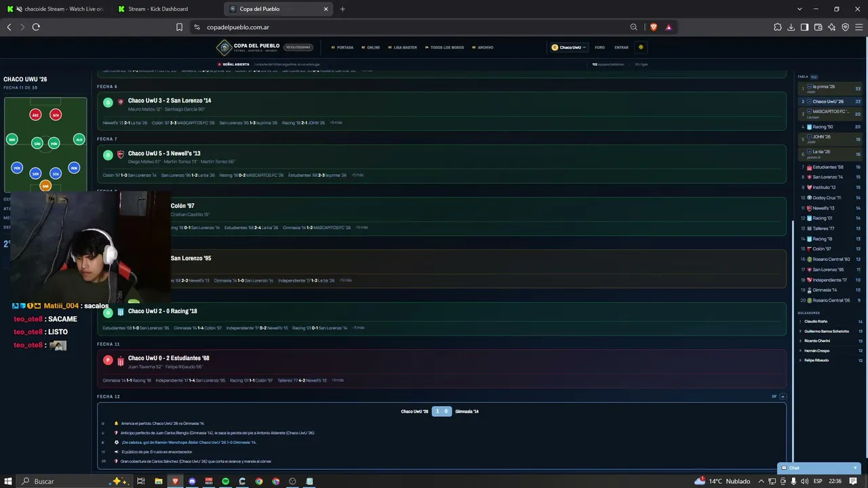Open the Brave VPN shield icon
The width and height of the screenshot is (868, 488).
tap(845, 27)
